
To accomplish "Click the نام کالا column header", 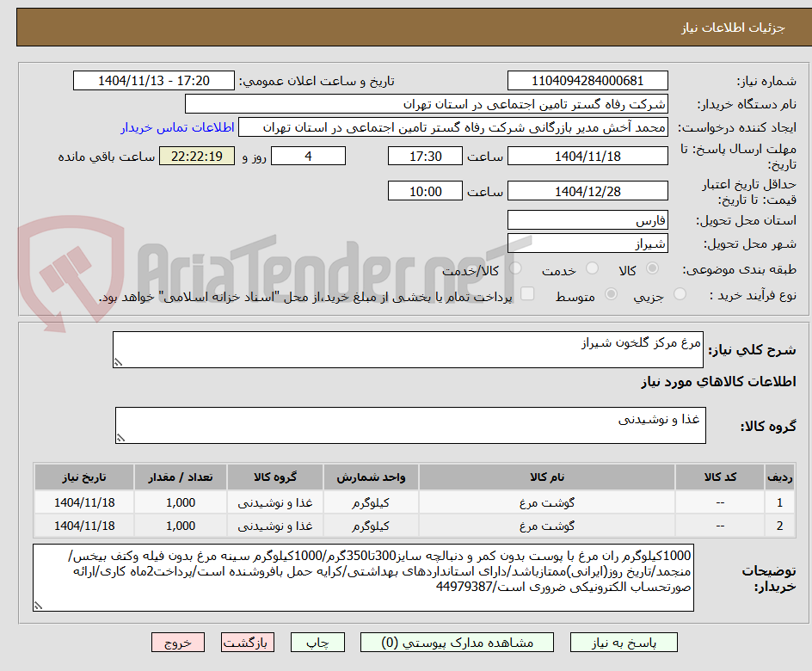I will pyautogui.click(x=547, y=477).
